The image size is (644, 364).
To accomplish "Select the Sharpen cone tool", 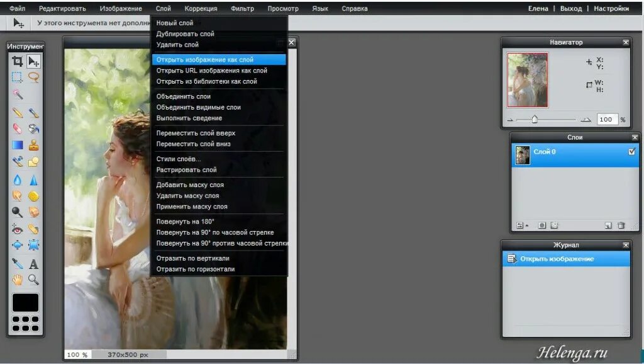I will pyautogui.click(x=33, y=179).
